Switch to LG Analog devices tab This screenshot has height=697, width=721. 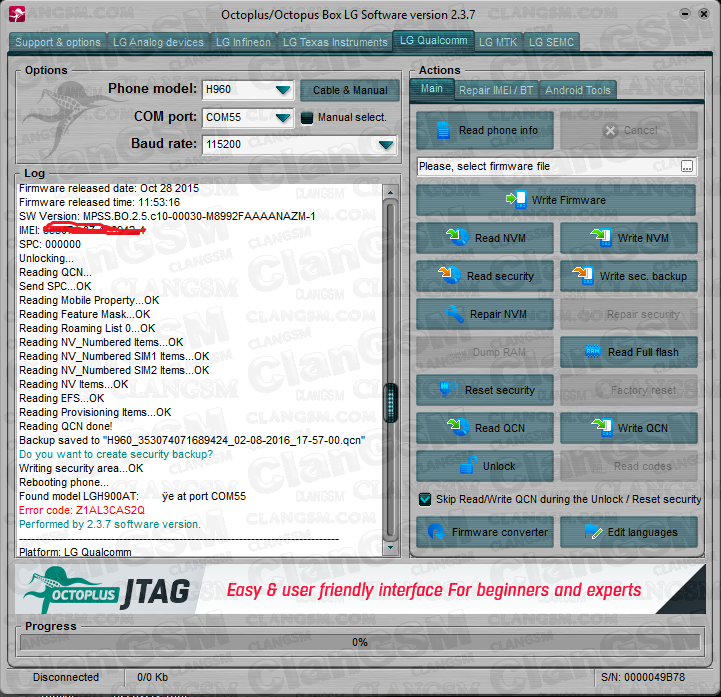(x=158, y=42)
